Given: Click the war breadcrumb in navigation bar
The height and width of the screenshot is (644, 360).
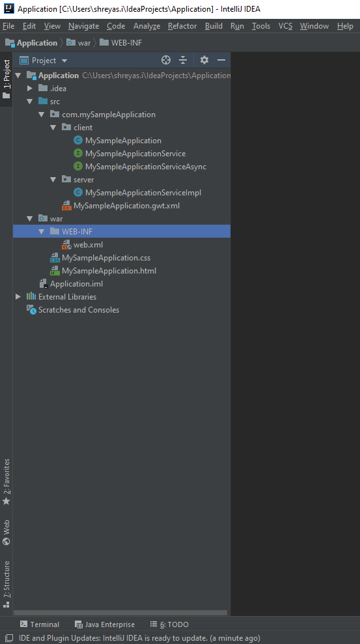Looking at the screenshot, I should [x=78, y=43].
